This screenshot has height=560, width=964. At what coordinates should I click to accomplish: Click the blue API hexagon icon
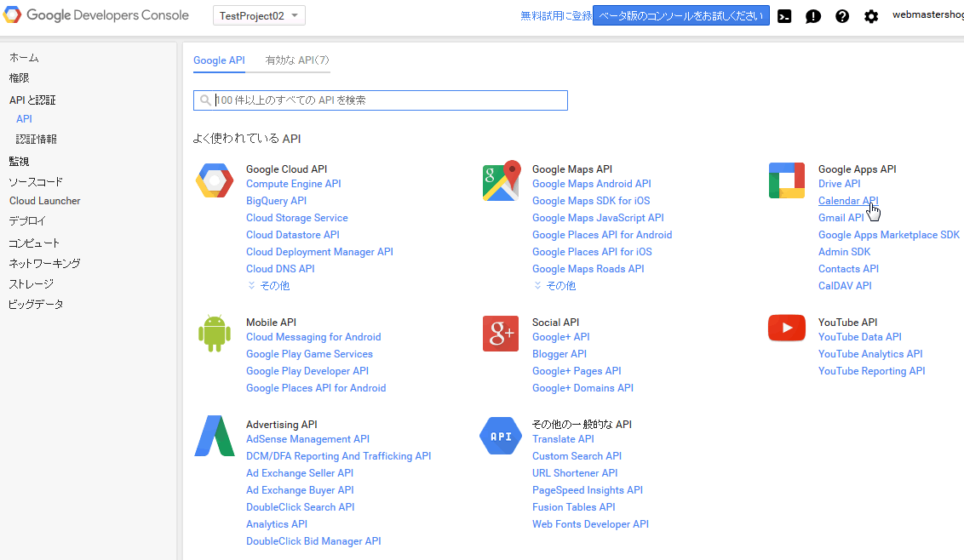(x=501, y=436)
